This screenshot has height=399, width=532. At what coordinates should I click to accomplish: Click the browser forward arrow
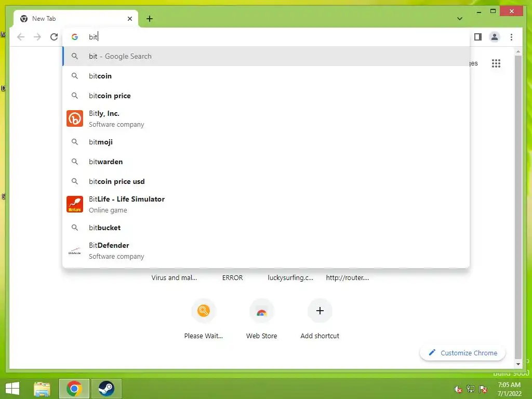[x=37, y=37]
